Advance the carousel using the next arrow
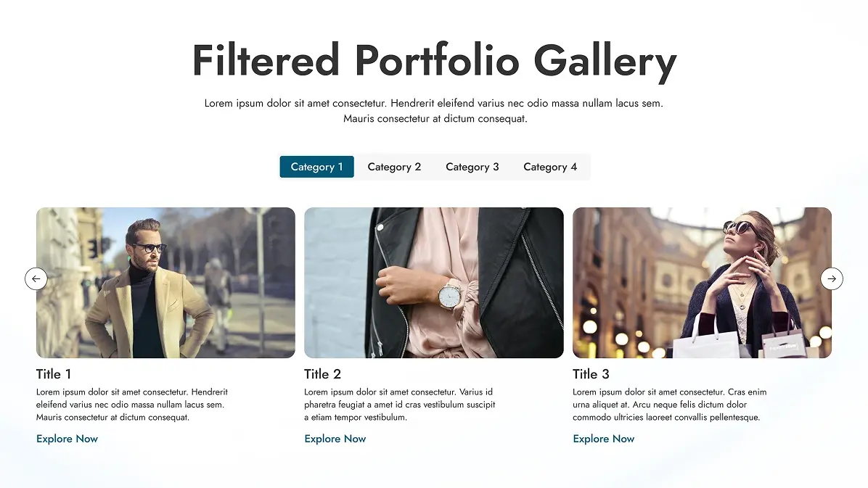The height and width of the screenshot is (488, 868). pyautogui.click(x=832, y=278)
